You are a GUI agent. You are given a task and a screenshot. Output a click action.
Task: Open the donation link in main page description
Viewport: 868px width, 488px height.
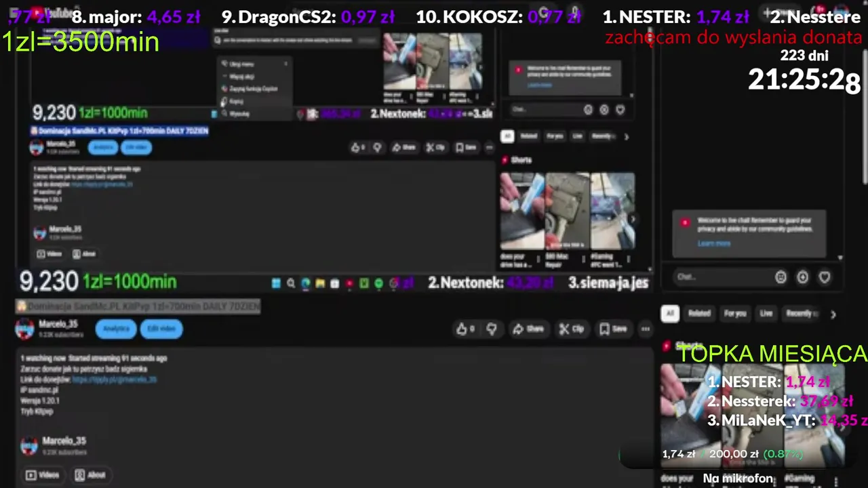[x=115, y=380]
